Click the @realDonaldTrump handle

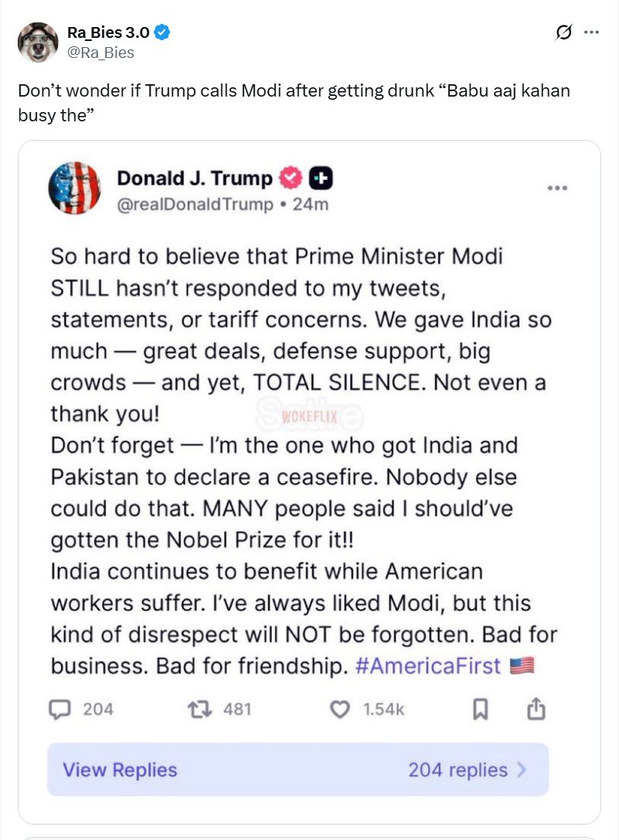(195, 204)
